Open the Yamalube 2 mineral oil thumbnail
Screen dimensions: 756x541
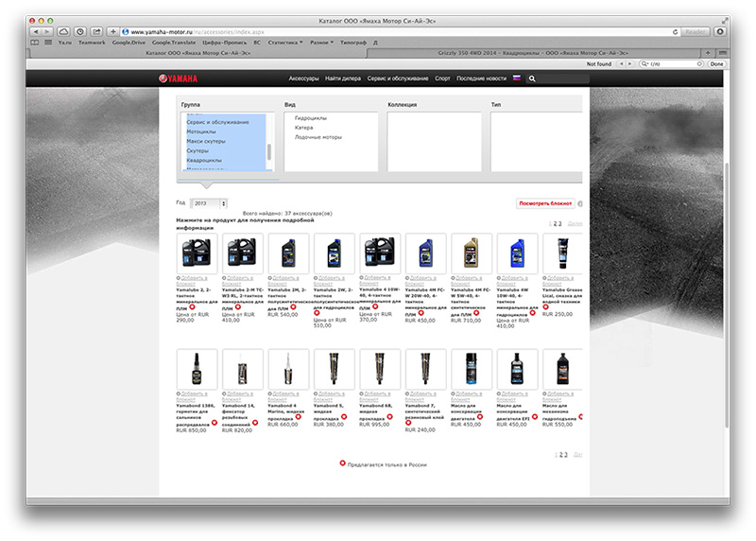197,253
